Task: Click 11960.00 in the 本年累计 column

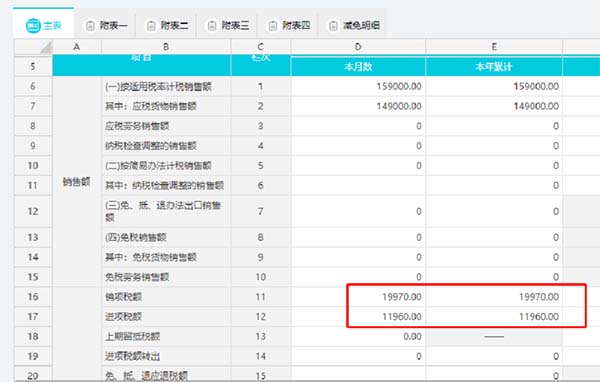Action: [539, 317]
